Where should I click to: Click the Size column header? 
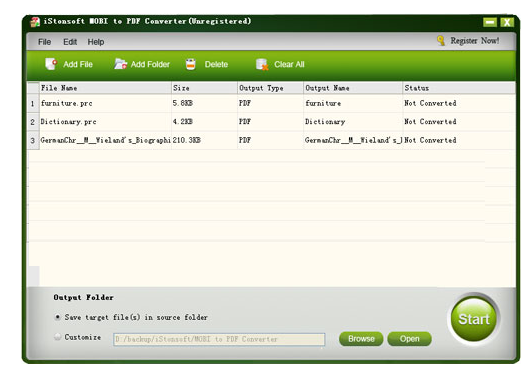tap(204, 88)
